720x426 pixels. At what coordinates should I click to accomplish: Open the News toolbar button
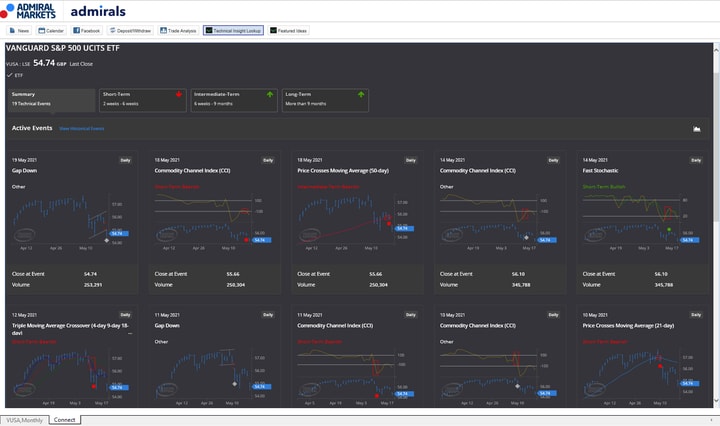click(x=19, y=31)
